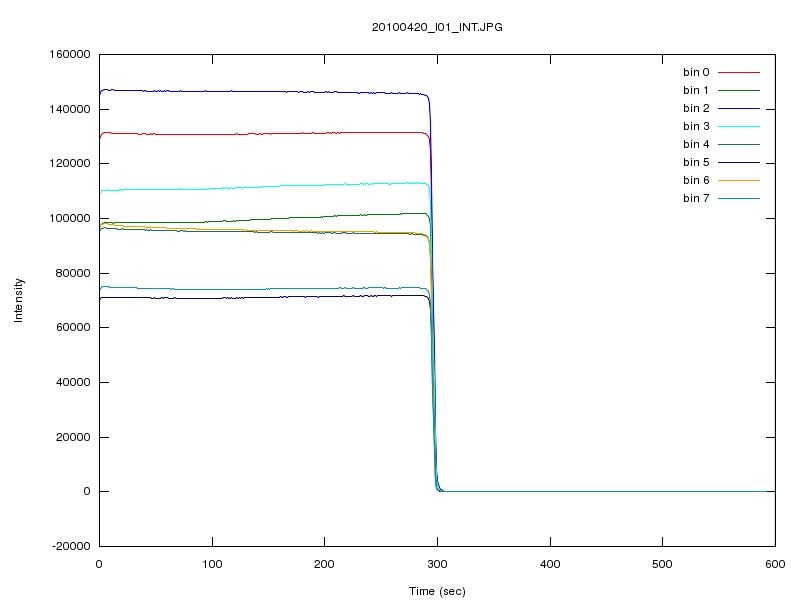
Task: Click the 100000 y-axis tick label
Action: 70,218
